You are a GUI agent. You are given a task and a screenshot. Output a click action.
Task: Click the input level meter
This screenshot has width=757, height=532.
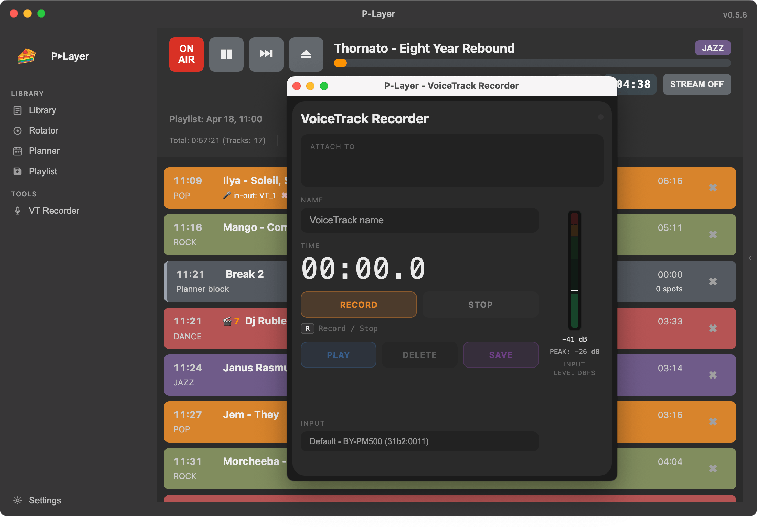[575, 270]
